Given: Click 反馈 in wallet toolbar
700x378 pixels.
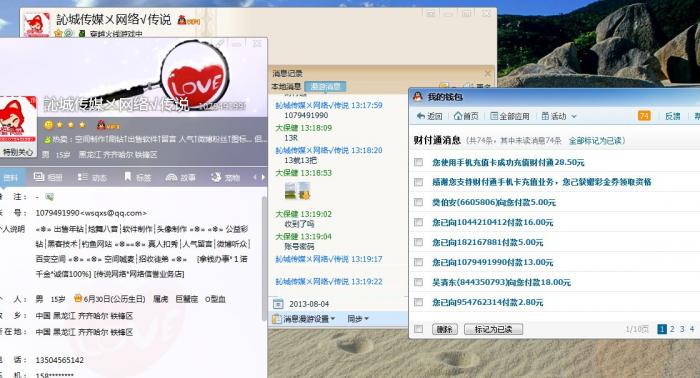Looking at the screenshot, I should pyautogui.click(x=672, y=116).
